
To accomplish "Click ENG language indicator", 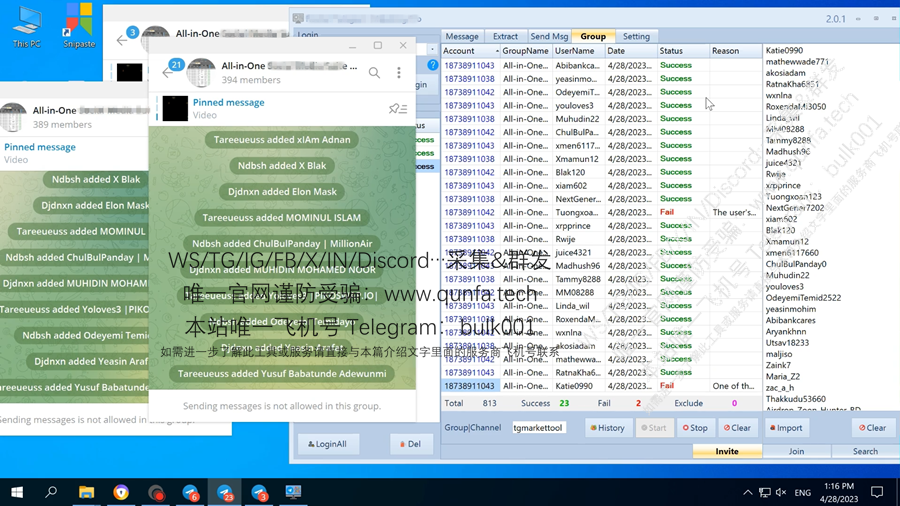I will 802,492.
